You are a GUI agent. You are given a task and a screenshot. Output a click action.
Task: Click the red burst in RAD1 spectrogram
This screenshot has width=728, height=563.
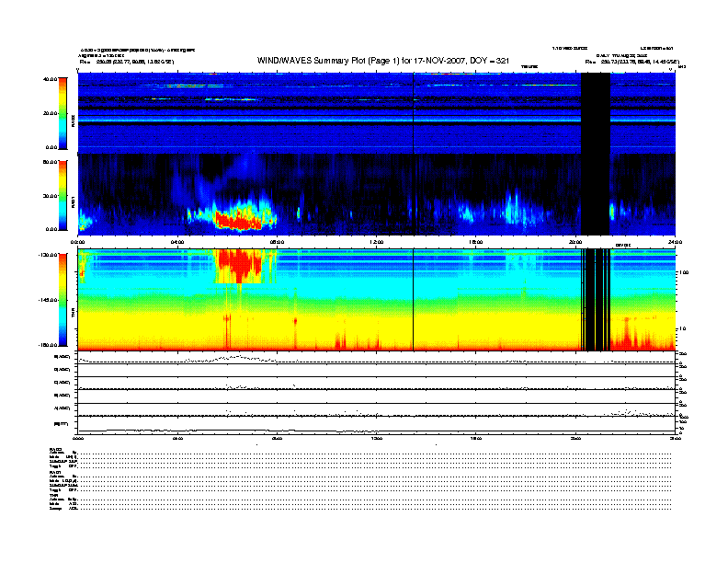[239, 221]
